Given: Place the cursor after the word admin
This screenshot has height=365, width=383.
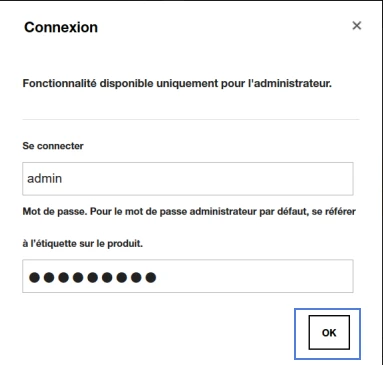Looking at the screenshot, I should pos(63,179).
